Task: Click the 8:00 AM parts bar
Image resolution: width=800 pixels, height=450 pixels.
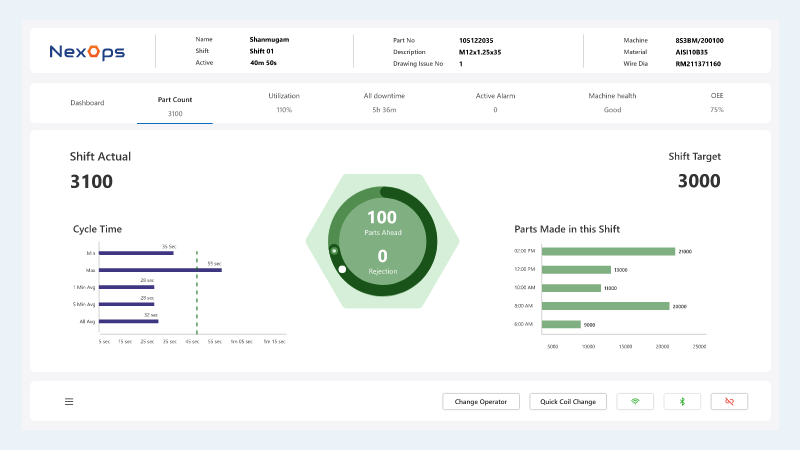Action: pos(605,306)
